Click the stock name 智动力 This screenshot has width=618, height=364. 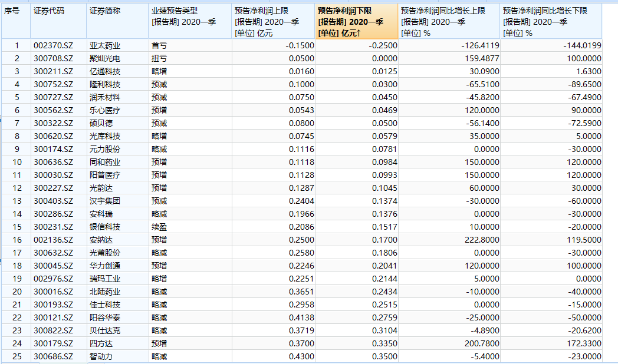click(x=101, y=357)
